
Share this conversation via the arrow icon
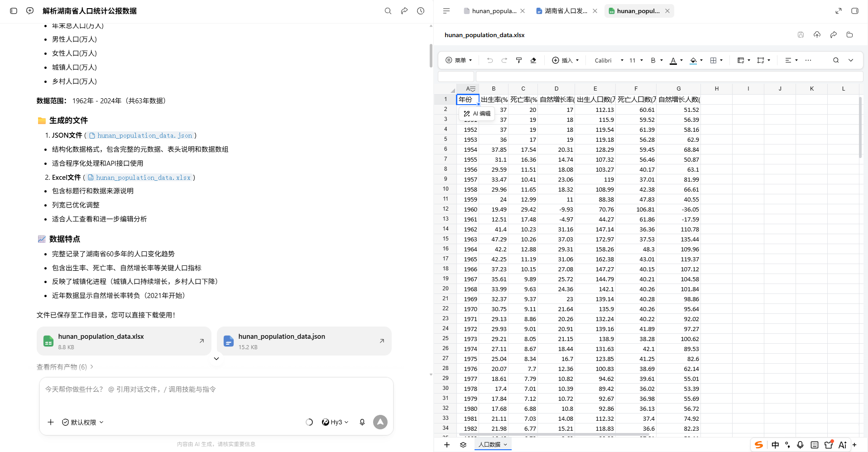pyautogui.click(x=404, y=11)
